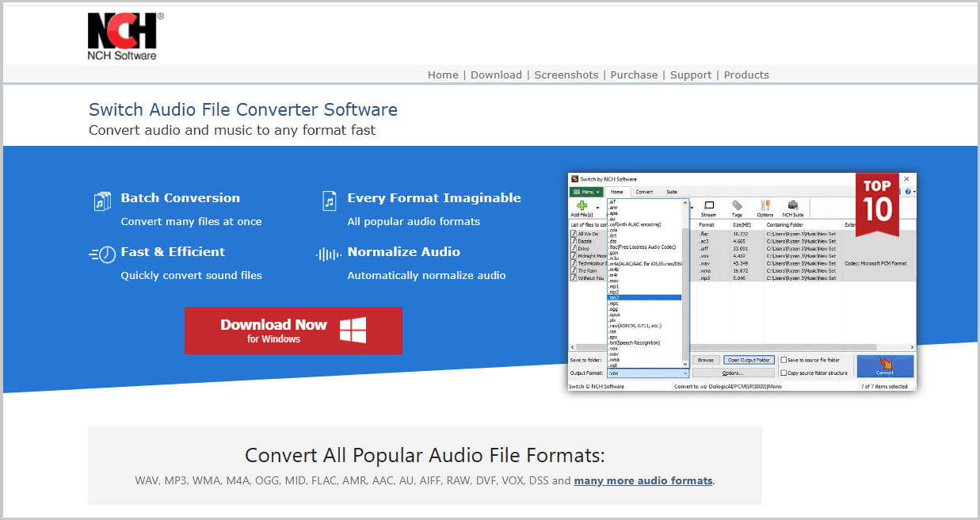Choose .wav in the format list

644,354
